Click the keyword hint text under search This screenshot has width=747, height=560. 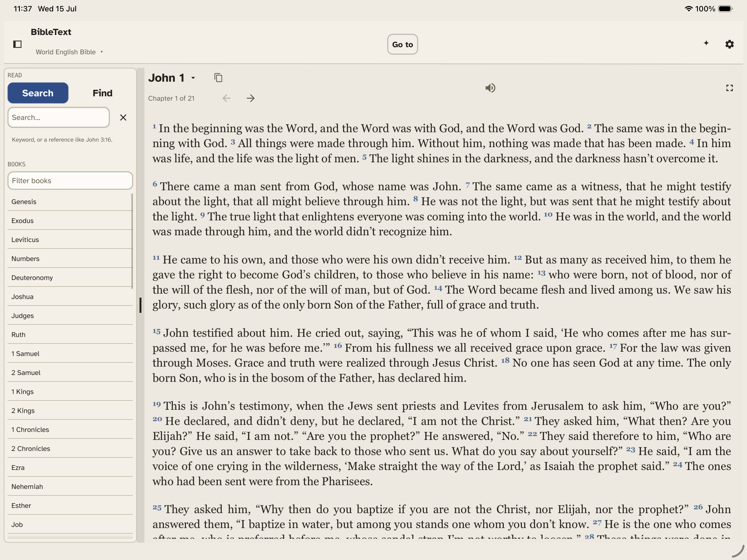(62, 140)
